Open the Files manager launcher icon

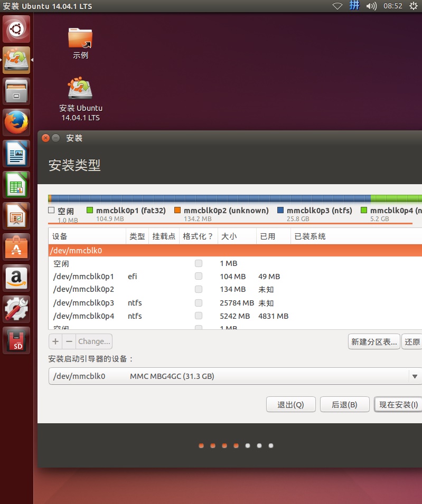pyautogui.click(x=16, y=91)
